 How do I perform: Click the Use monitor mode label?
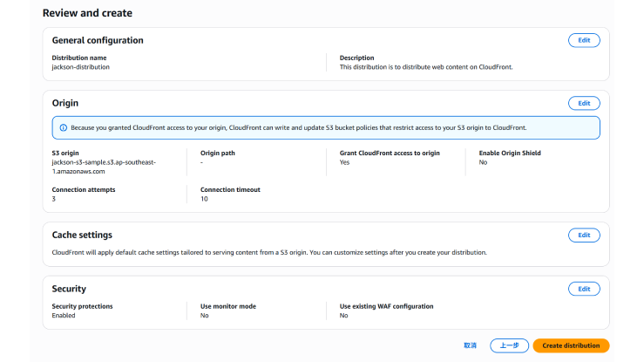[x=227, y=306]
